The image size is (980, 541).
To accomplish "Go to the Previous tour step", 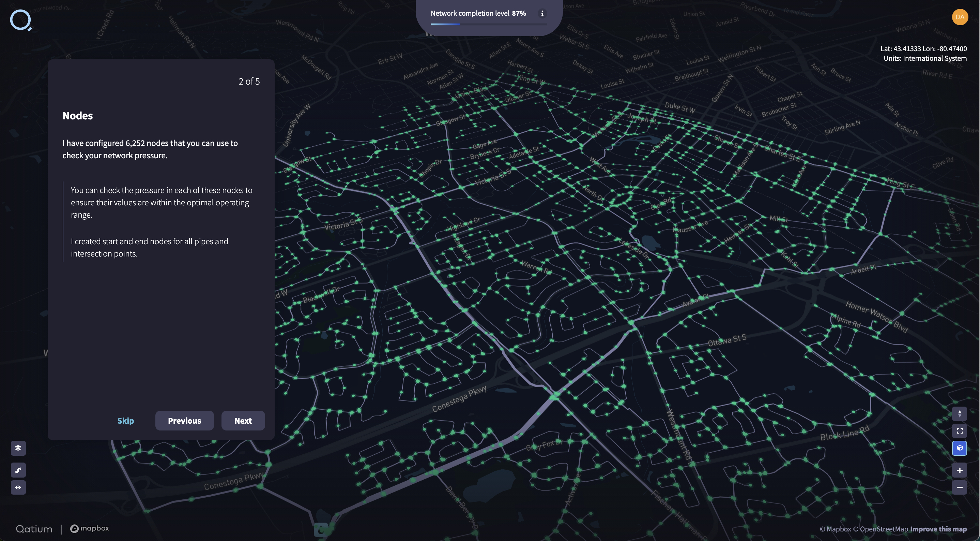I will tap(184, 421).
